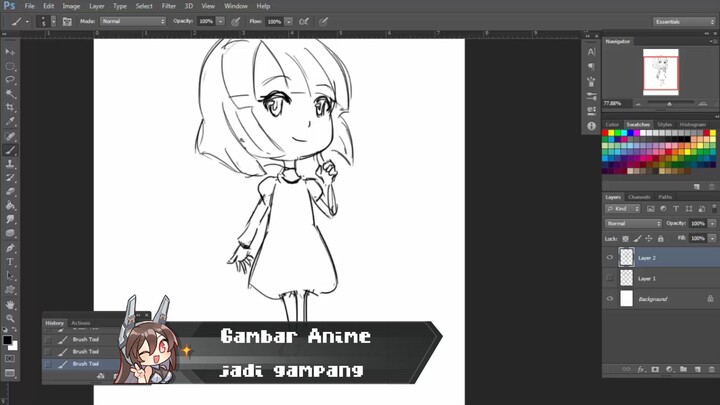Switch to the Styles tab
This screenshot has height=405, width=720.
click(x=664, y=124)
